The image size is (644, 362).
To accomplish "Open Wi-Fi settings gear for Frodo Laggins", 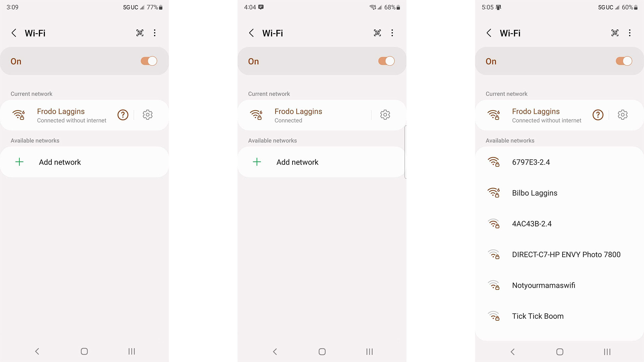I will coord(147,115).
